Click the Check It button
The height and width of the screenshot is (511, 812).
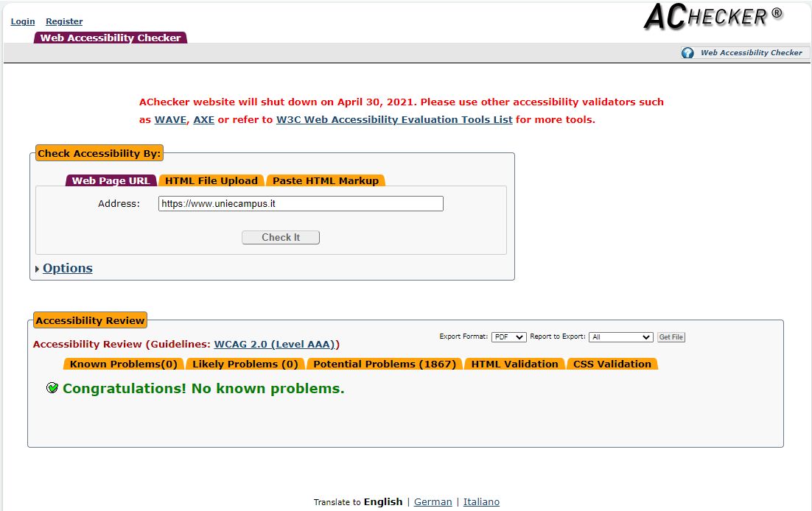click(281, 237)
